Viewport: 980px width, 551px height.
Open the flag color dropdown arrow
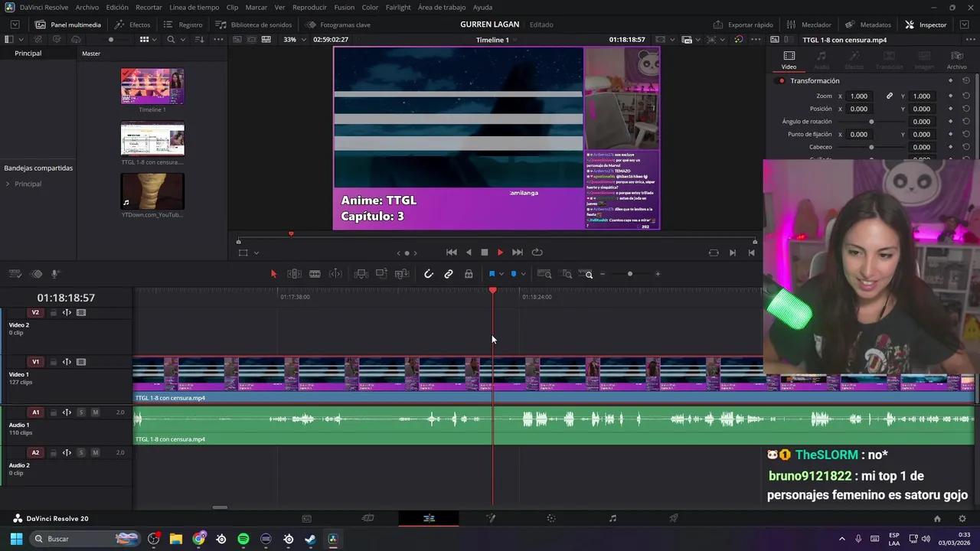coord(501,274)
